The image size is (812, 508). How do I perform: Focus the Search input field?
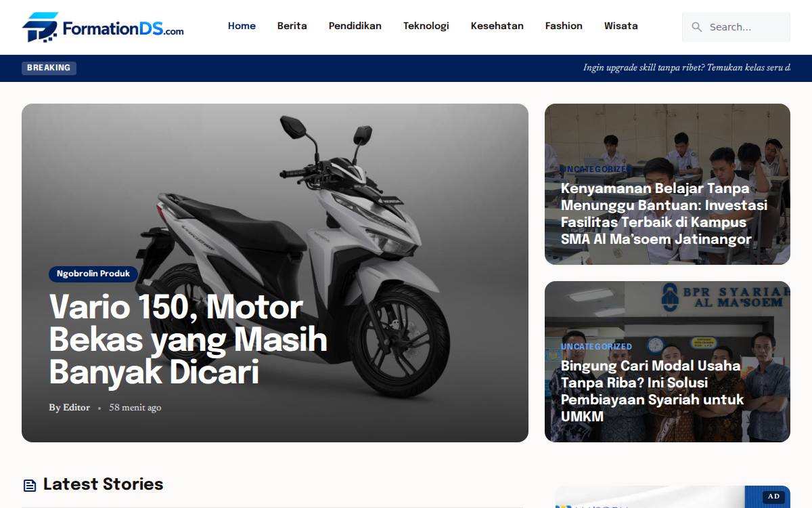736,27
